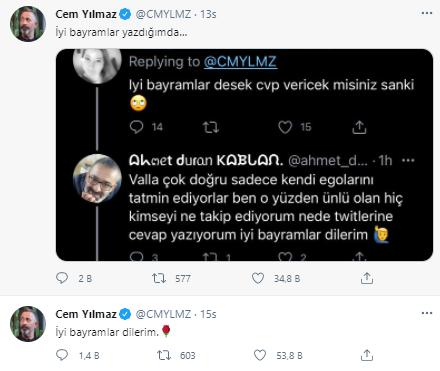Open more options on the 15s tweet
Screen dimensions: 440x371
point(427,313)
